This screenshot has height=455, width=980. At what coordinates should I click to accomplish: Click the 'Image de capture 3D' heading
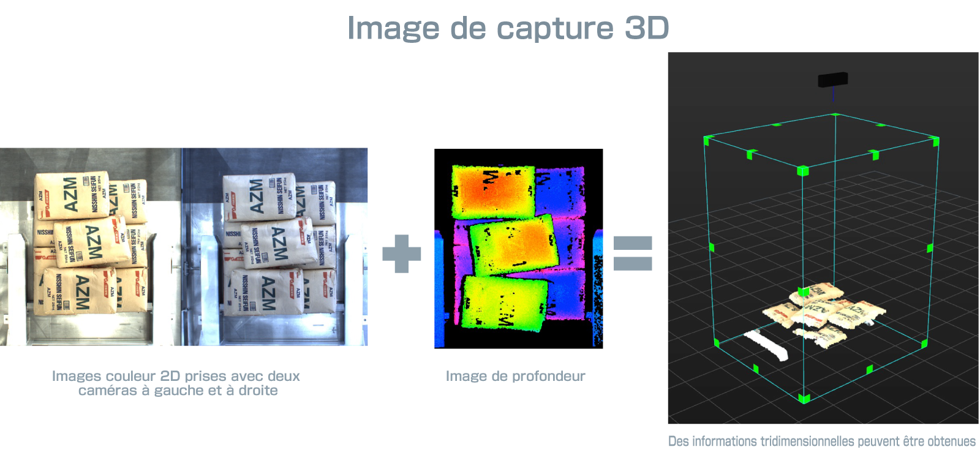click(508, 28)
